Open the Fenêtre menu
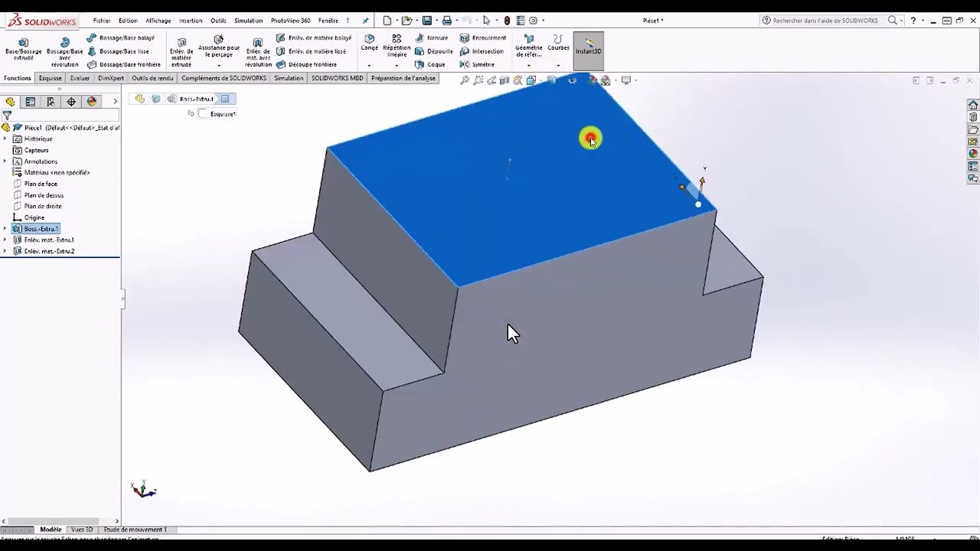Viewport: 980px width, 551px height. pos(328,21)
